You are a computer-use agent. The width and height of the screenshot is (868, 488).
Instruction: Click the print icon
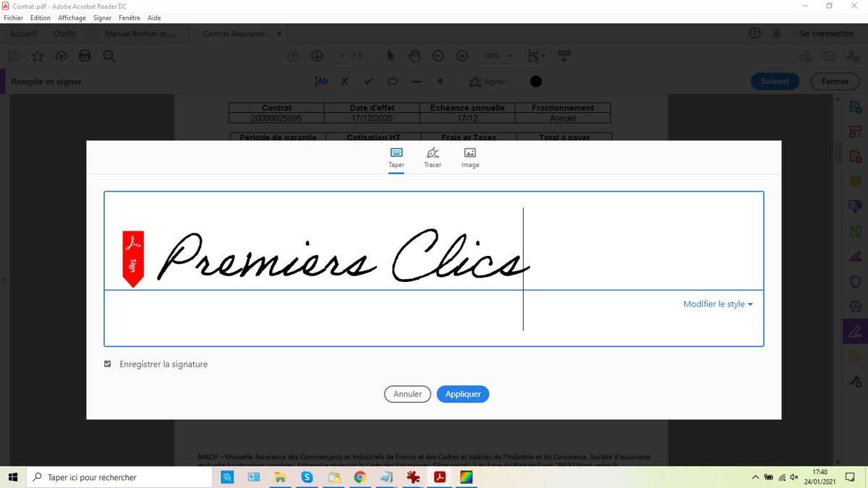coord(85,56)
